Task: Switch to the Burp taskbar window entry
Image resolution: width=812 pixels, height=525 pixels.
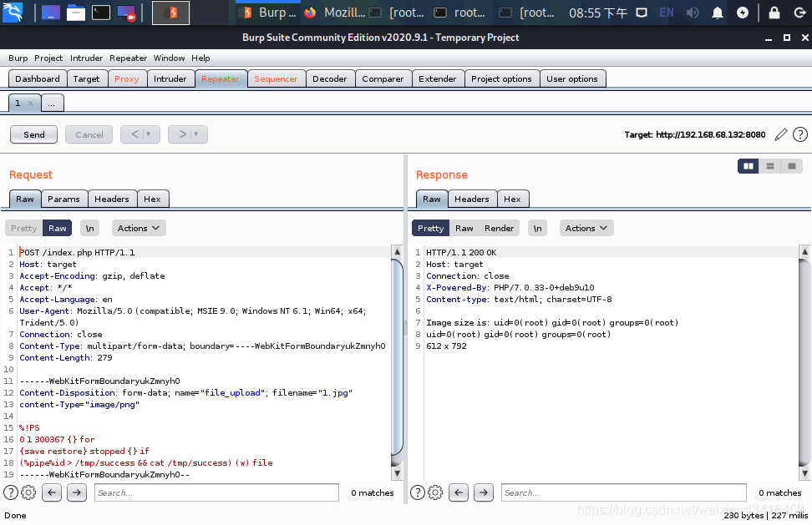Action: pyautogui.click(x=269, y=13)
